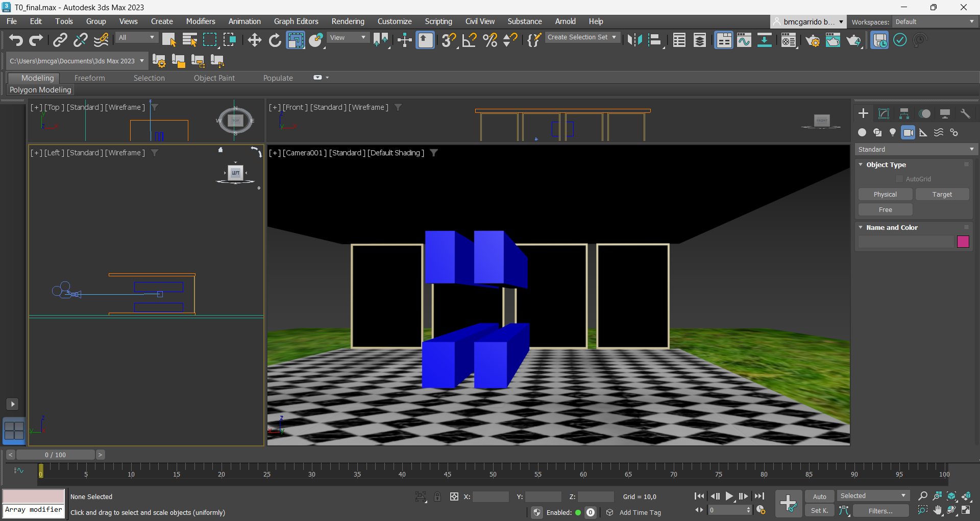Open the Rendering menu
Image resolution: width=980 pixels, height=521 pixels.
click(x=348, y=21)
